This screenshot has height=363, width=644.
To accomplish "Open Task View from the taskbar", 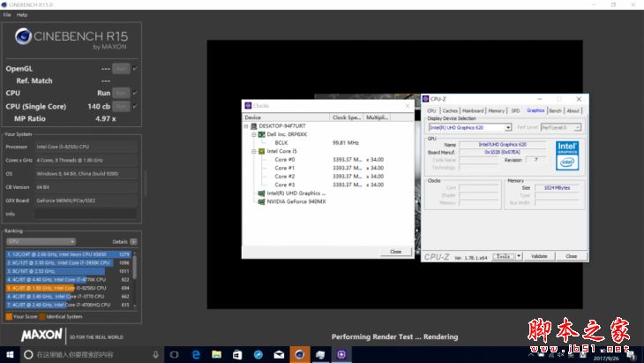I will pos(174,354).
